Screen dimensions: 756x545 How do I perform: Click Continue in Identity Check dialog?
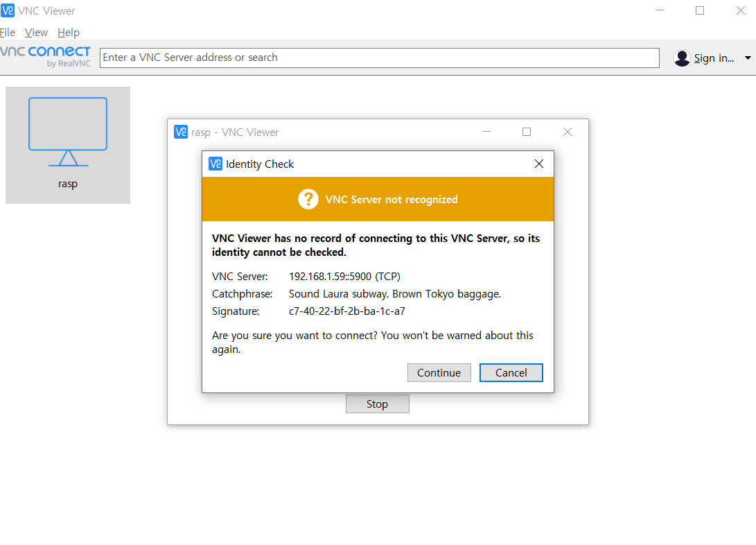pyautogui.click(x=439, y=373)
